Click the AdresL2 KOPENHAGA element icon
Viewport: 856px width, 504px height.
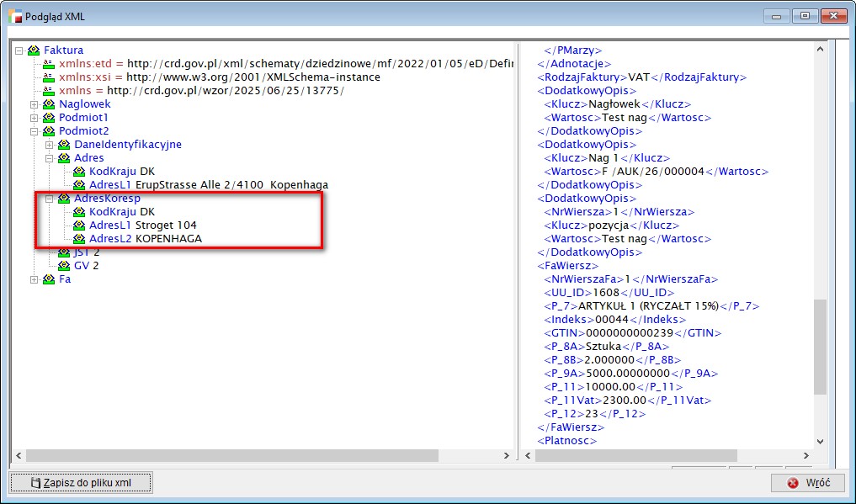[79, 239]
